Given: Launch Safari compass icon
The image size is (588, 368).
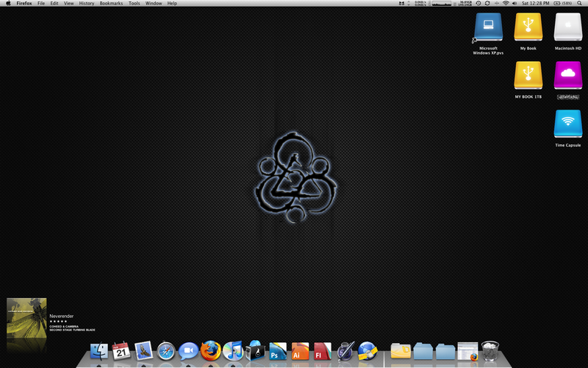Looking at the screenshot, I should (166, 351).
